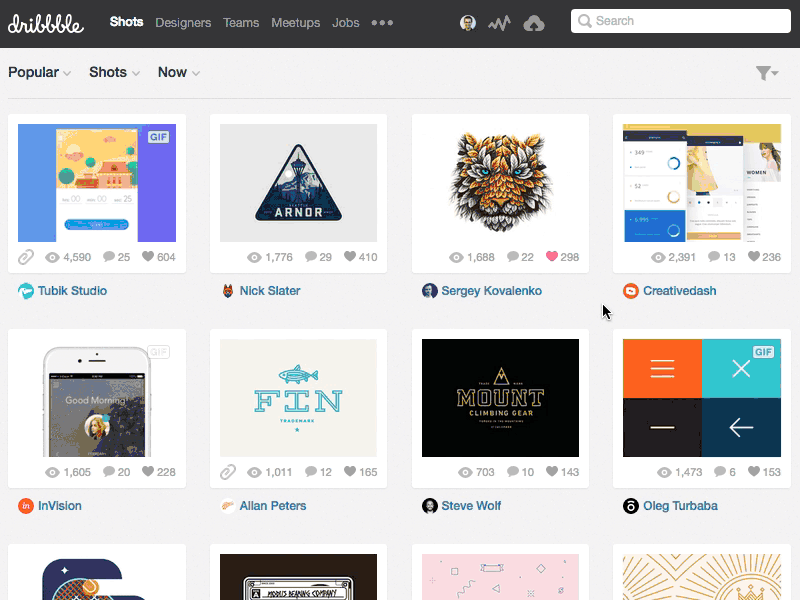800x600 pixels.
Task: Open the Mount Climbing Gear thumbnail
Action: (x=501, y=398)
